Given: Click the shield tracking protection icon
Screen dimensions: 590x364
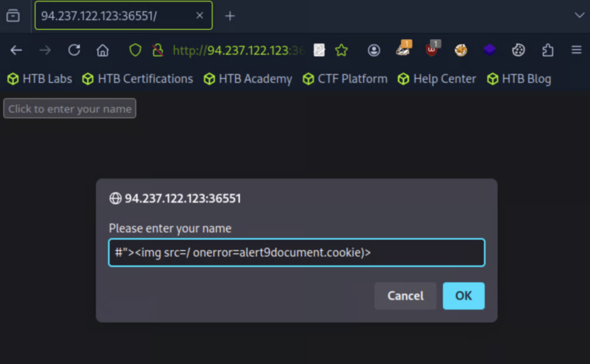Looking at the screenshot, I should pos(134,50).
